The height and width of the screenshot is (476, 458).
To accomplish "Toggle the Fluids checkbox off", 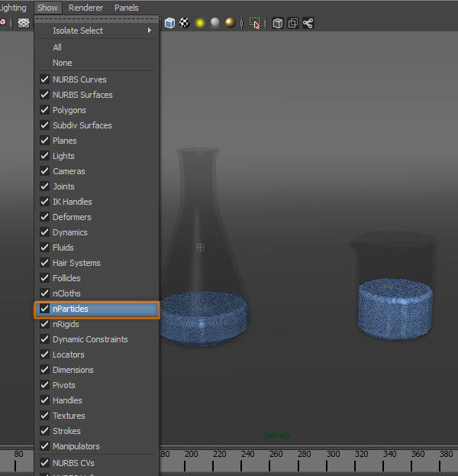I will click(x=44, y=248).
